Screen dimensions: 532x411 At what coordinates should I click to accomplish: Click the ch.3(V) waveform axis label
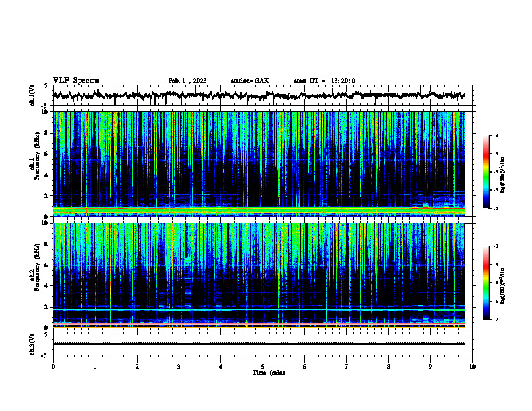tap(32, 345)
